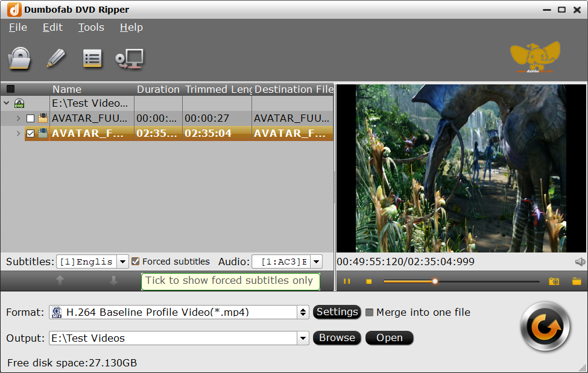Viewport: 588px width, 373px height.
Task: Click the DVD disc icon in the source row
Action: [19, 103]
